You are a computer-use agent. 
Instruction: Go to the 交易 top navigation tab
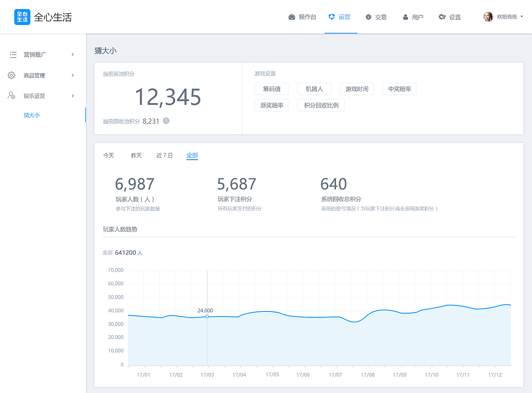tap(376, 17)
